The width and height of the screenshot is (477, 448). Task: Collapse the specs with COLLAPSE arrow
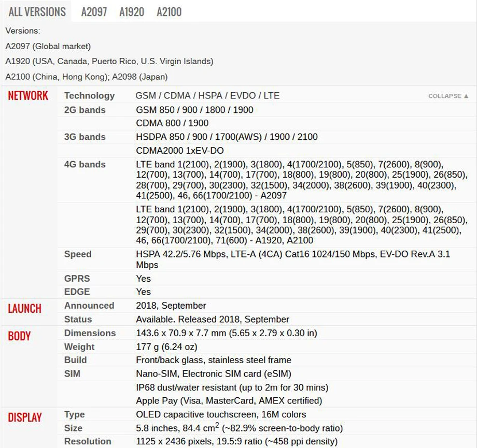[448, 96]
